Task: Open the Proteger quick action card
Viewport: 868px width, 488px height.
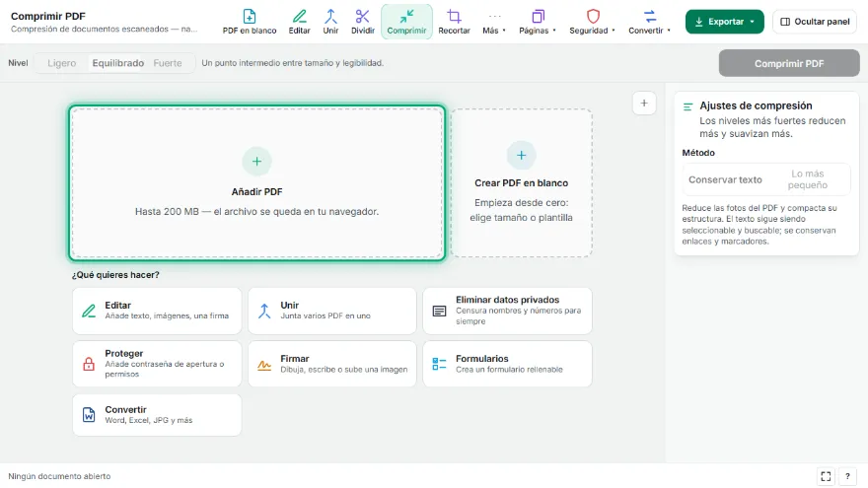Action: coord(157,364)
